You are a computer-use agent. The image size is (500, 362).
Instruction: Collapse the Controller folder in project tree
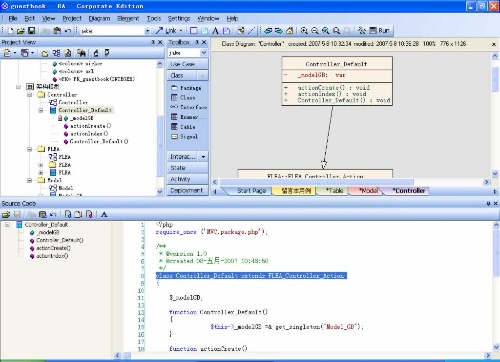point(30,95)
